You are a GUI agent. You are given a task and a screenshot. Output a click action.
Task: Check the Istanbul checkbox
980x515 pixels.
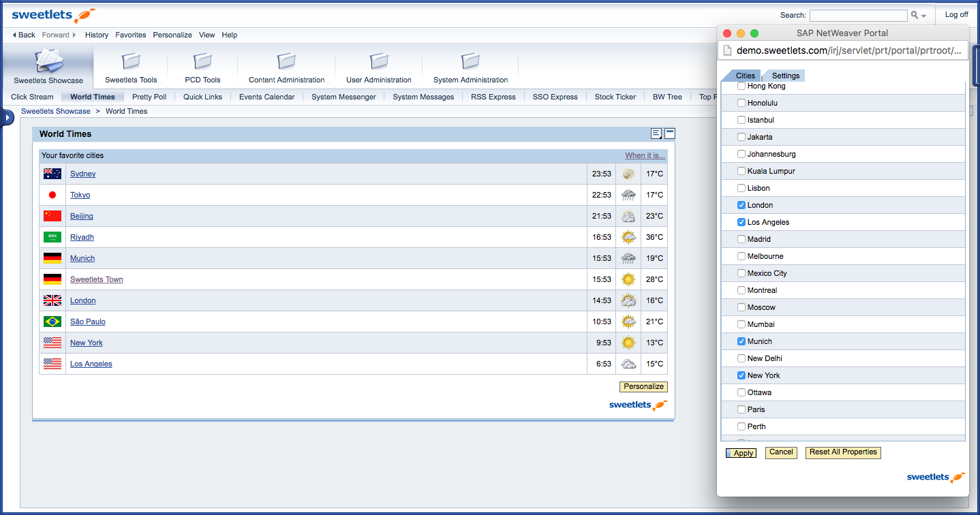click(741, 120)
